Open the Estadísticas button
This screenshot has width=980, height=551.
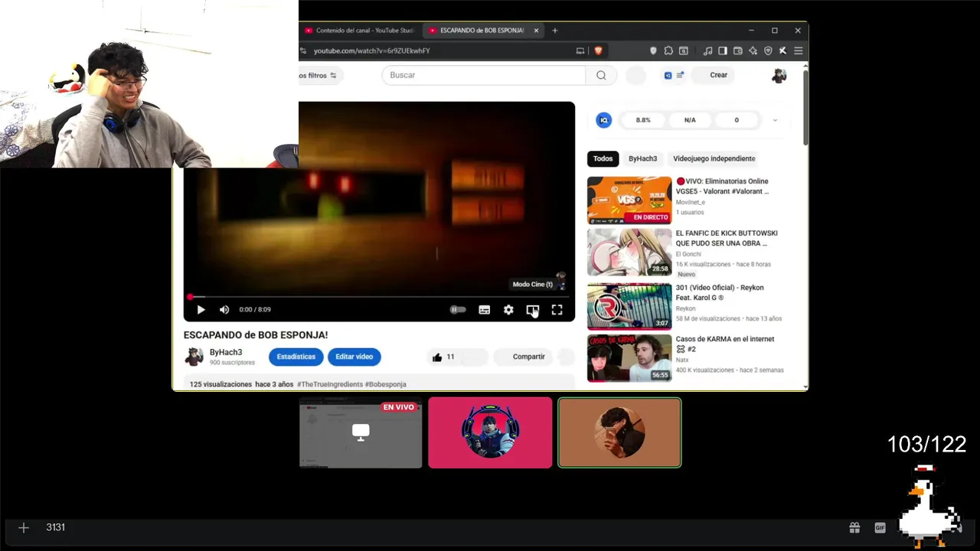click(x=296, y=357)
